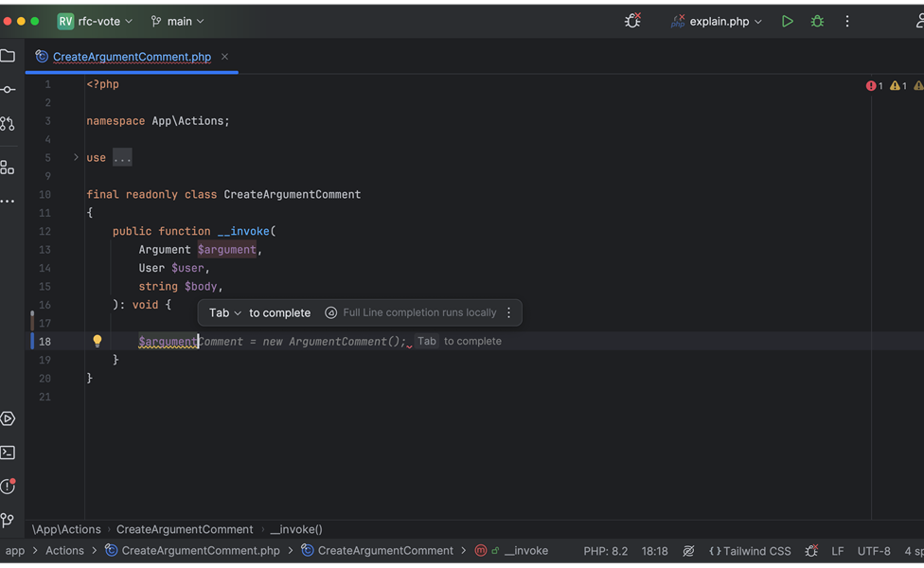Click the $user parameter on line 14

point(187,268)
